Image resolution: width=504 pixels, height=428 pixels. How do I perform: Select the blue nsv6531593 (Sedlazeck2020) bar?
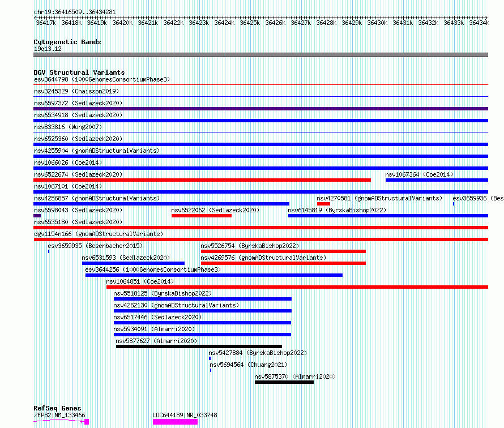coord(134,263)
